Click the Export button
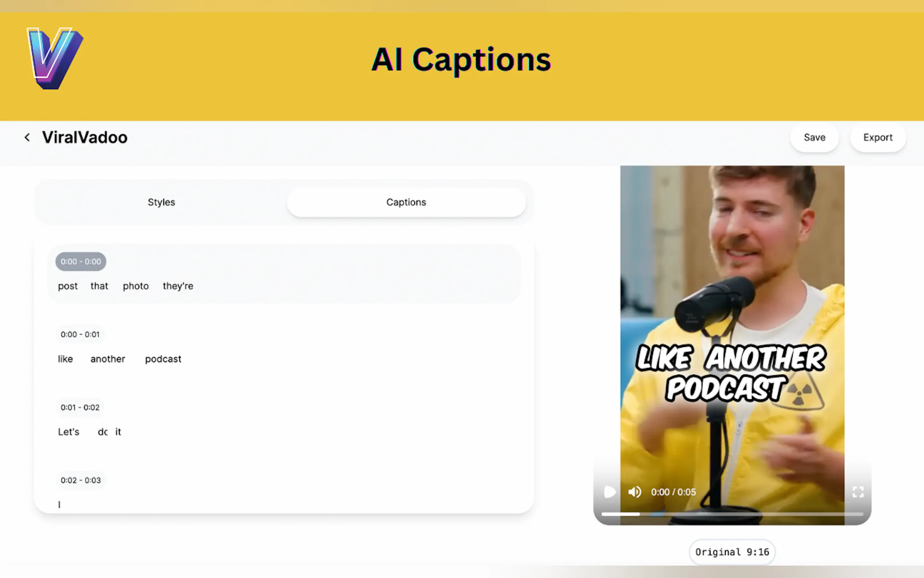 coord(877,137)
